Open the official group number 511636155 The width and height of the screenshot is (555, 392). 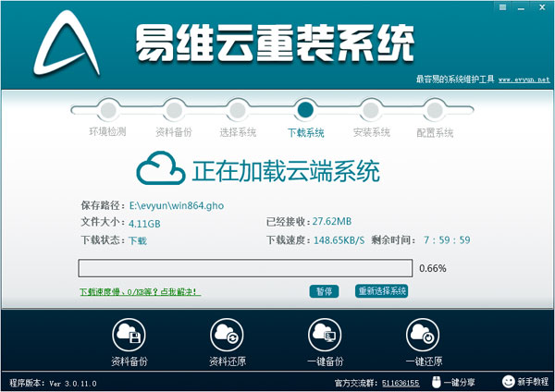(x=401, y=383)
